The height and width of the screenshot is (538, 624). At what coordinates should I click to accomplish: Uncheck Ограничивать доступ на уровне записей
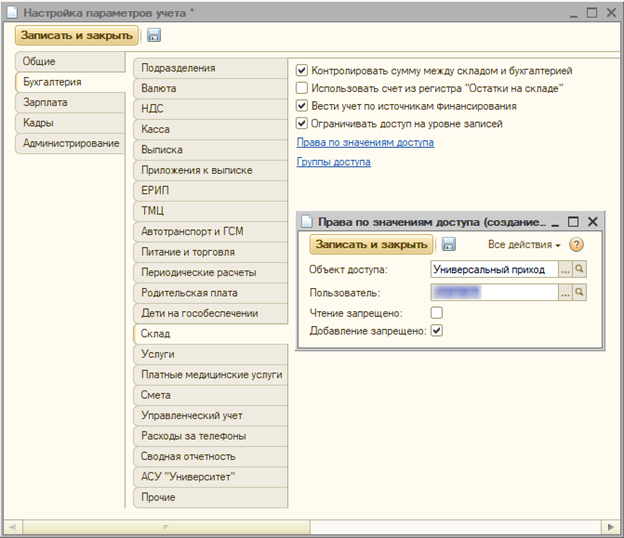click(303, 123)
